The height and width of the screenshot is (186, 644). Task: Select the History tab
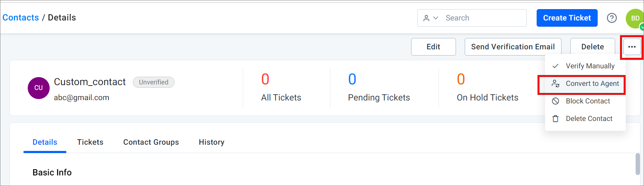[x=212, y=142]
